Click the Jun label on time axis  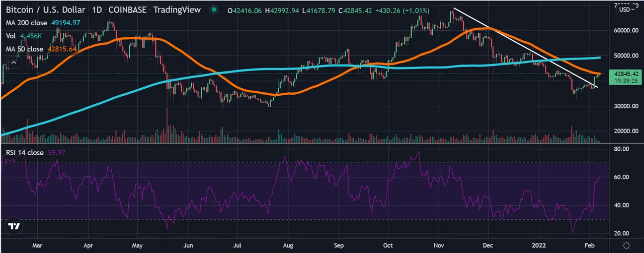coord(188,245)
